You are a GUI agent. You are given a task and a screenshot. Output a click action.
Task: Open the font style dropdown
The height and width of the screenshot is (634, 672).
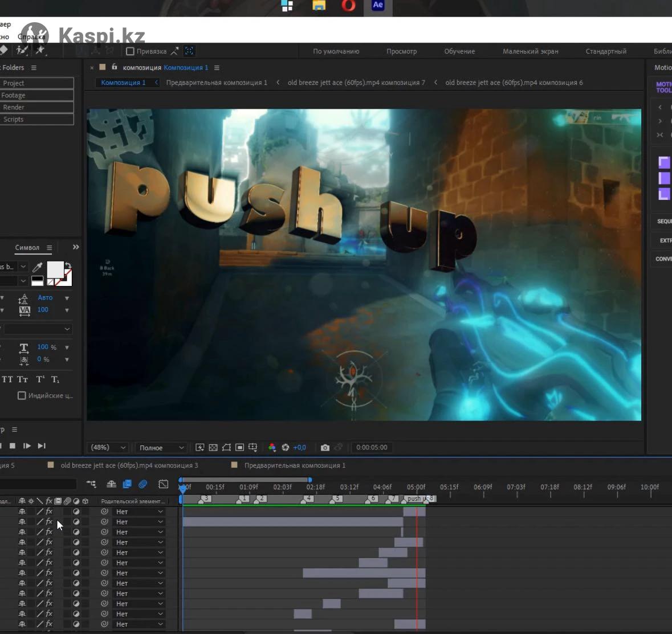[x=23, y=281]
